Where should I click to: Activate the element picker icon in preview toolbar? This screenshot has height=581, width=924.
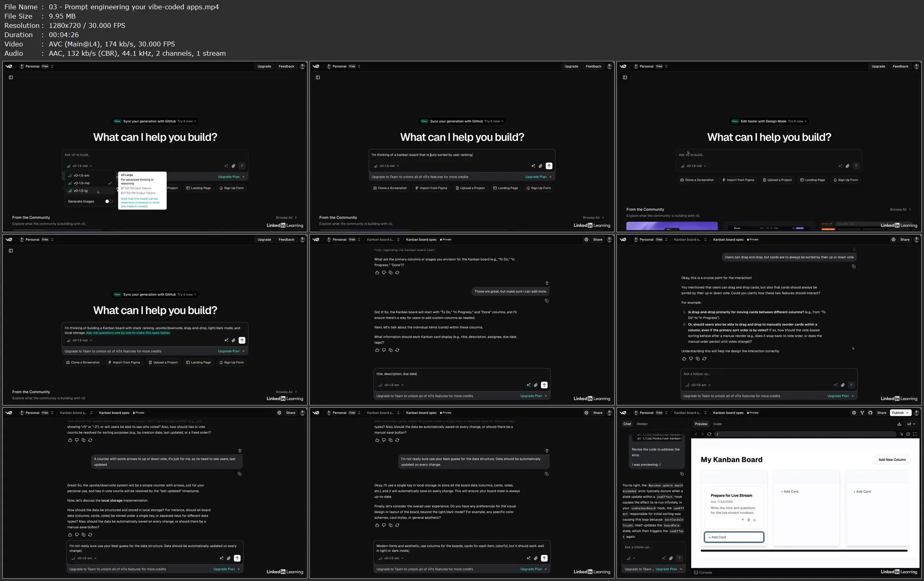pos(901,434)
